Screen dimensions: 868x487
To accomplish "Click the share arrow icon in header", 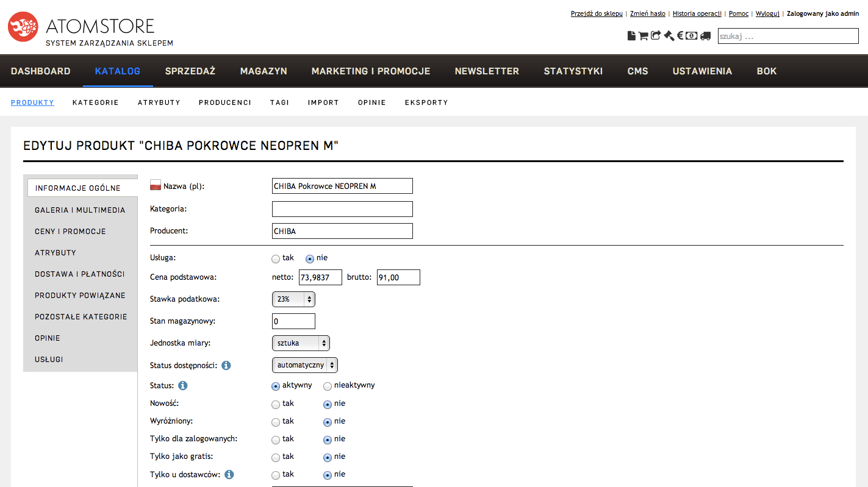I will point(656,36).
